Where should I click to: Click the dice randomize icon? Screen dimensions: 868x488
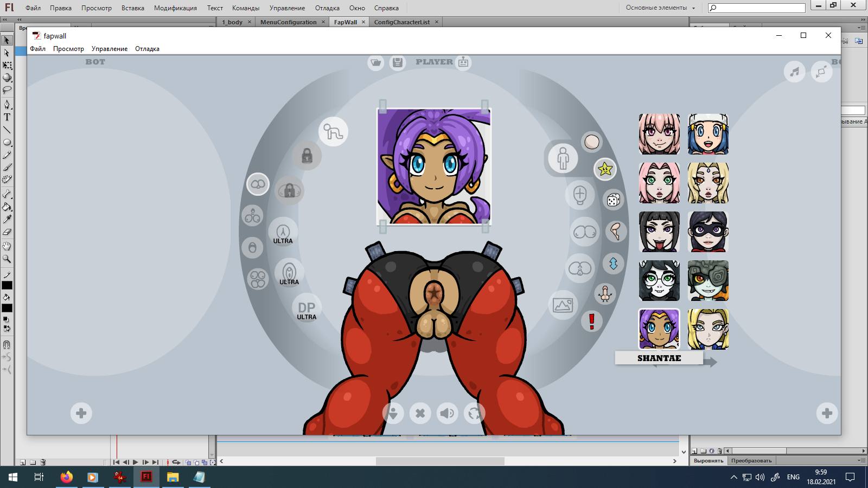click(x=613, y=200)
